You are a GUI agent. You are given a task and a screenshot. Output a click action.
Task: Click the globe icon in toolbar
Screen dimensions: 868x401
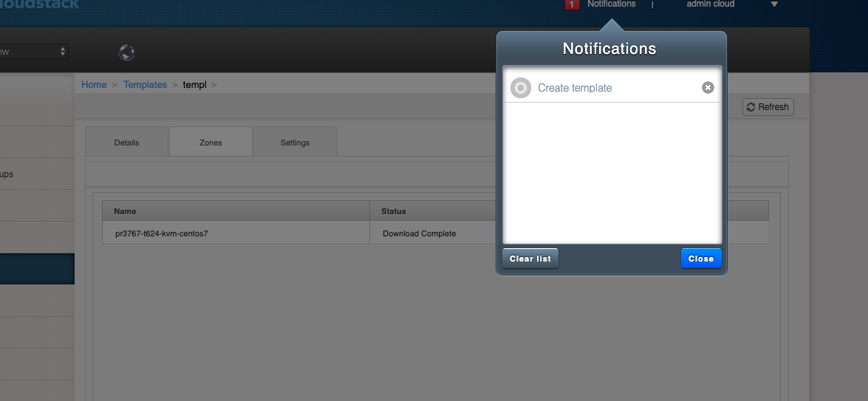(x=126, y=52)
